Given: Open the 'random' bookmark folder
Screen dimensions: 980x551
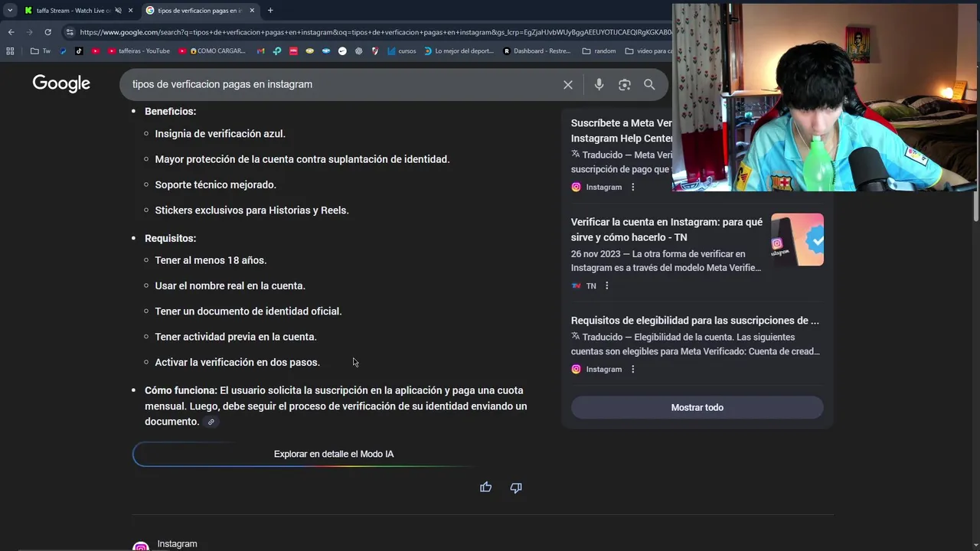Looking at the screenshot, I should [599, 51].
